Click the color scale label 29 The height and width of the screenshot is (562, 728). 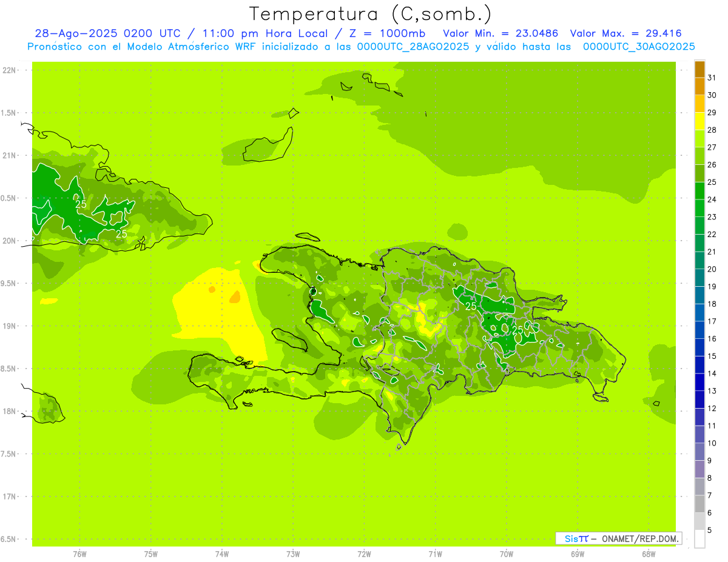click(712, 113)
